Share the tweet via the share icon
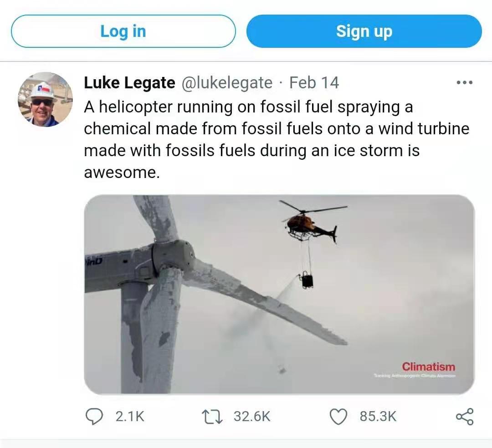This screenshot has height=448, width=492. point(464,416)
